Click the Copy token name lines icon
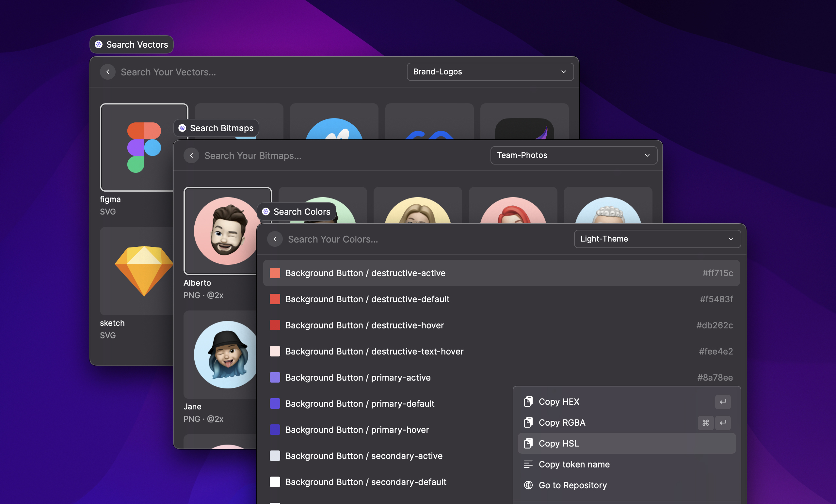Screen dimensions: 836x504 [528, 464]
